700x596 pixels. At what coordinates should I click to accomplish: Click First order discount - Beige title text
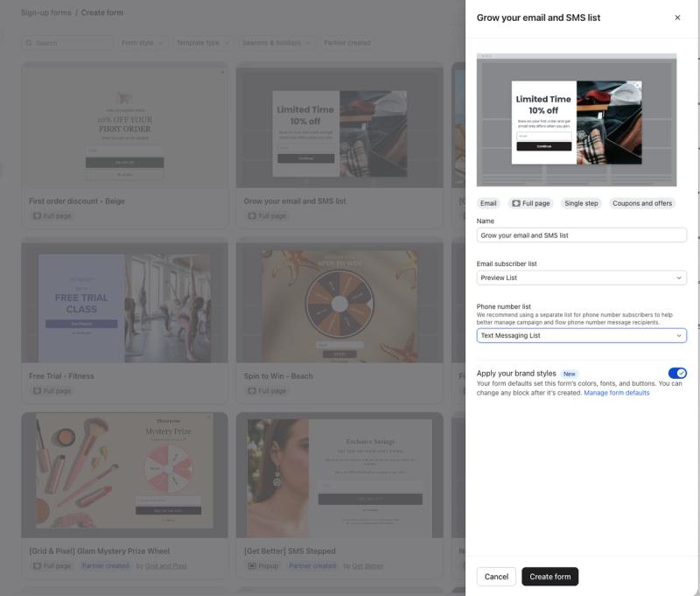[77, 201]
